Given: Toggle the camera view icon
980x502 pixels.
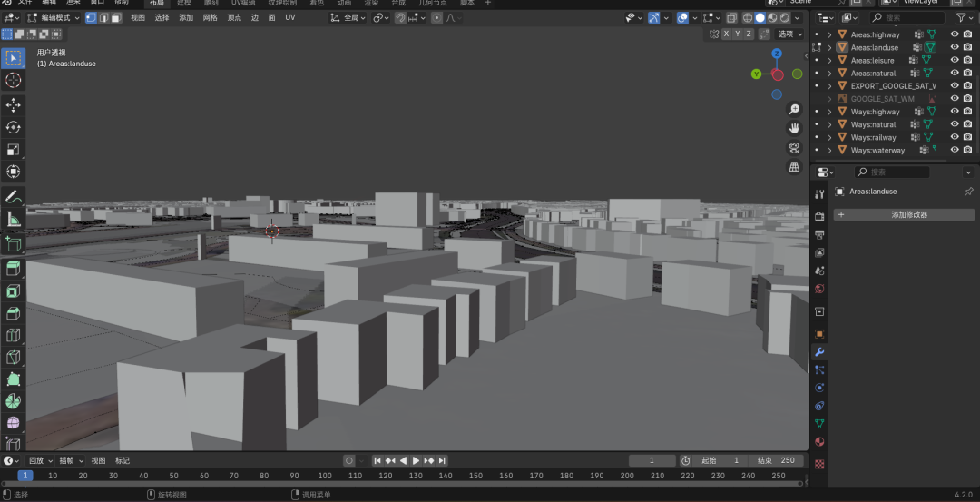Looking at the screenshot, I should click(x=794, y=148).
